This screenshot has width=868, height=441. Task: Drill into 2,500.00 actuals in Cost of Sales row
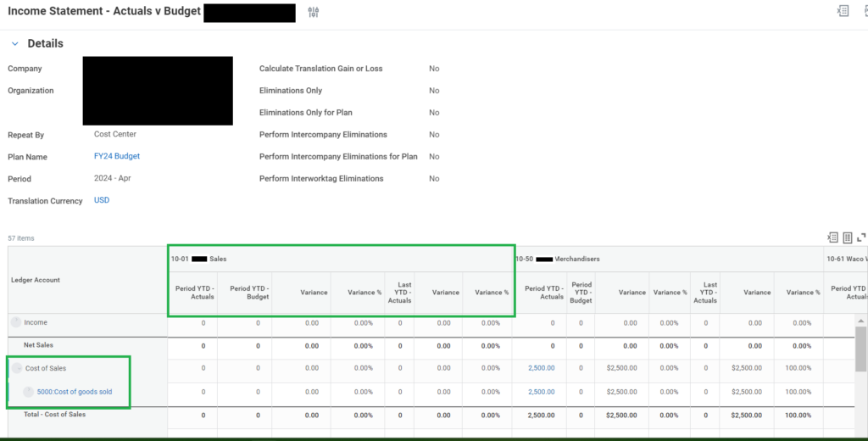pos(541,368)
